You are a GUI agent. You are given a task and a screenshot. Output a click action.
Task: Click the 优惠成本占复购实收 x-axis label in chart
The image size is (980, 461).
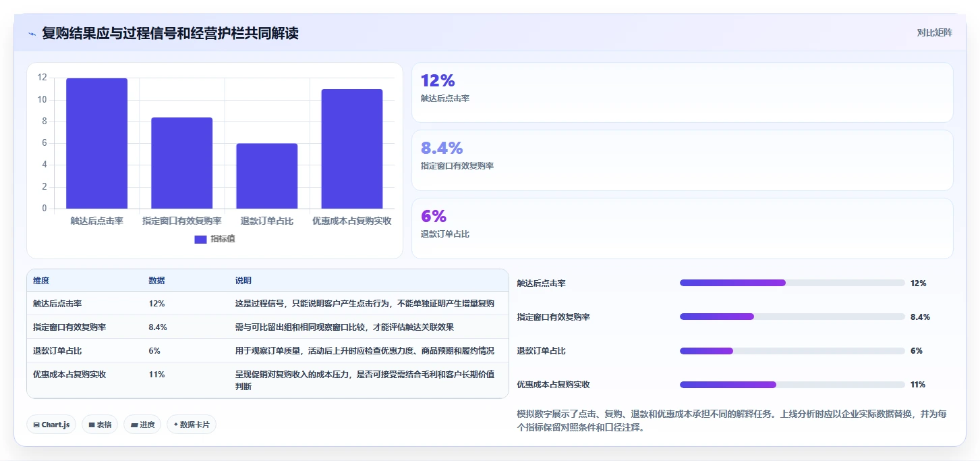point(352,221)
